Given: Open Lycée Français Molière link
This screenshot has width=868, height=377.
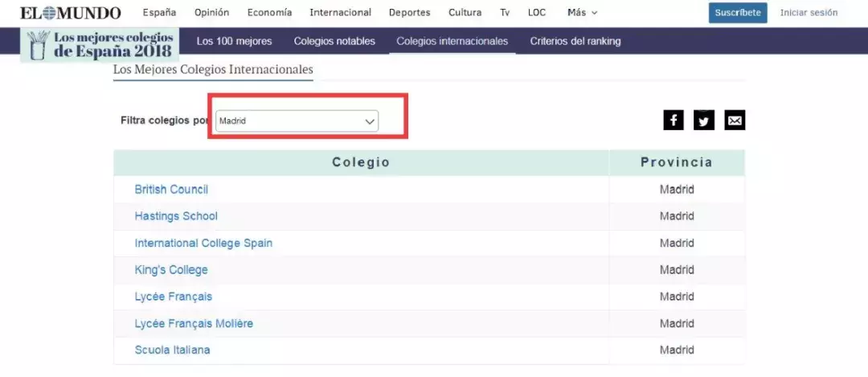Looking at the screenshot, I should tap(194, 323).
